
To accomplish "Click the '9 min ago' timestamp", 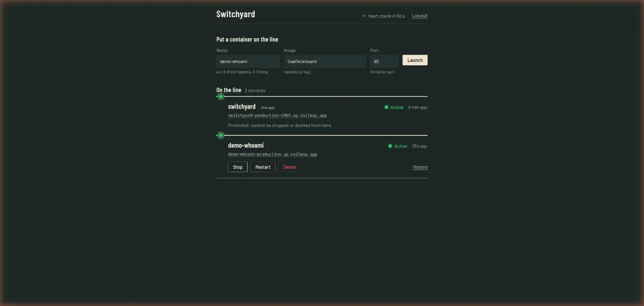I will click(x=418, y=107).
